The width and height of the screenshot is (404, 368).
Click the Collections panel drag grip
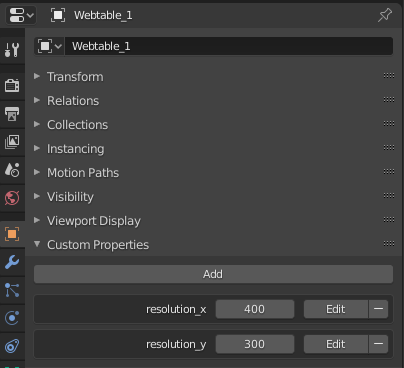point(389,124)
